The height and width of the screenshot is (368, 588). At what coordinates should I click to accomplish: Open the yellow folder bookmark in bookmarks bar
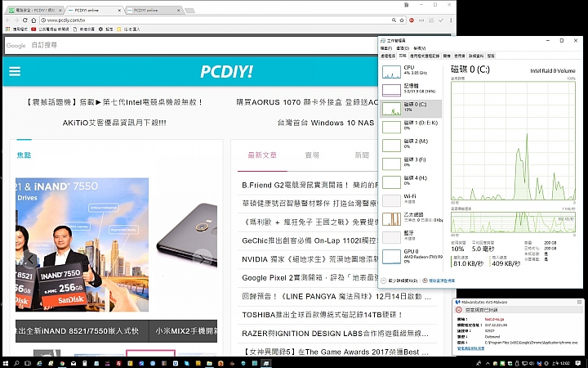point(128,29)
